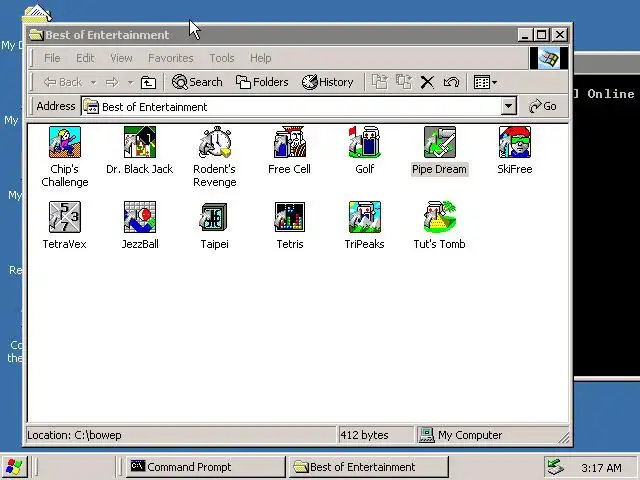Click the Command Prompt window behind
The image size is (640, 480).
click(x=607, y=216)
